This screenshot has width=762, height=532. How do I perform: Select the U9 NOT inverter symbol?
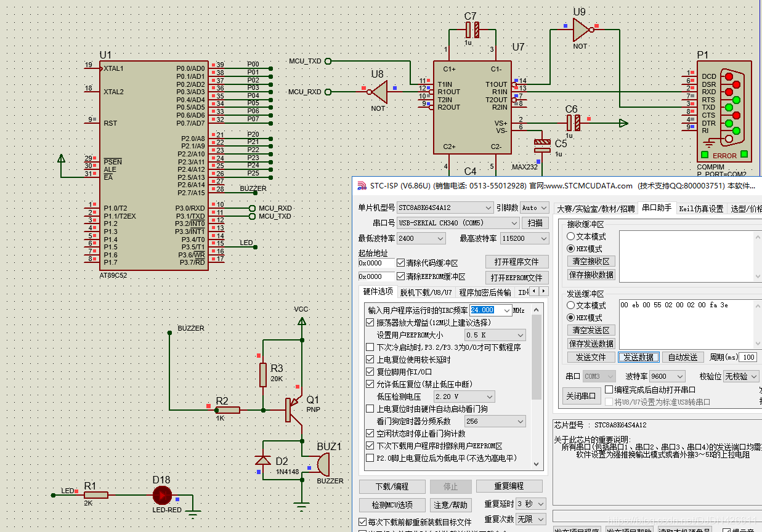[581, 29]
